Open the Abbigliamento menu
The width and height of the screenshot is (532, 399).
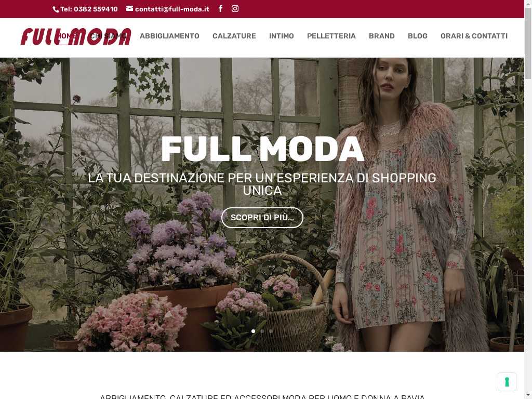(x=169, y=36)
